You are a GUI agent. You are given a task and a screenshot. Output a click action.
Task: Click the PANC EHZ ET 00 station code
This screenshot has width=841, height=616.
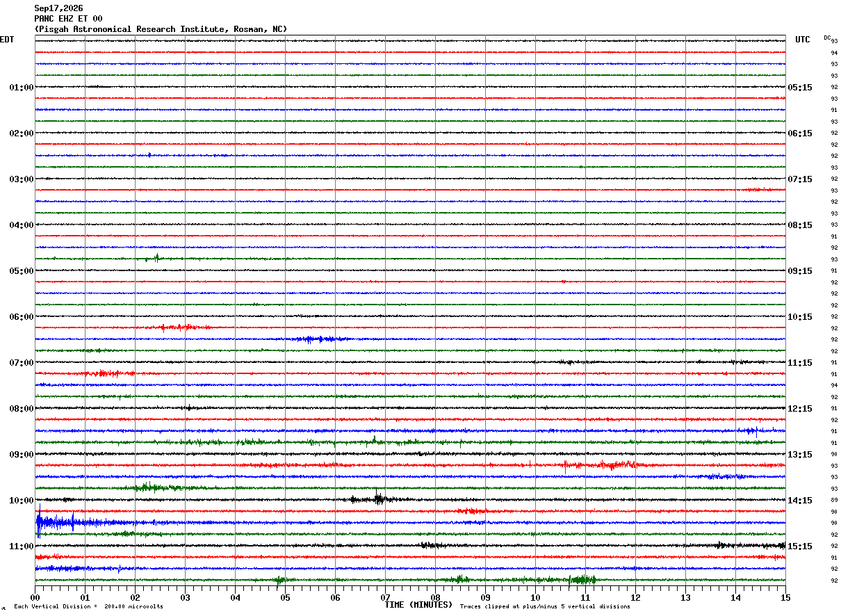[x=68, y=19]
